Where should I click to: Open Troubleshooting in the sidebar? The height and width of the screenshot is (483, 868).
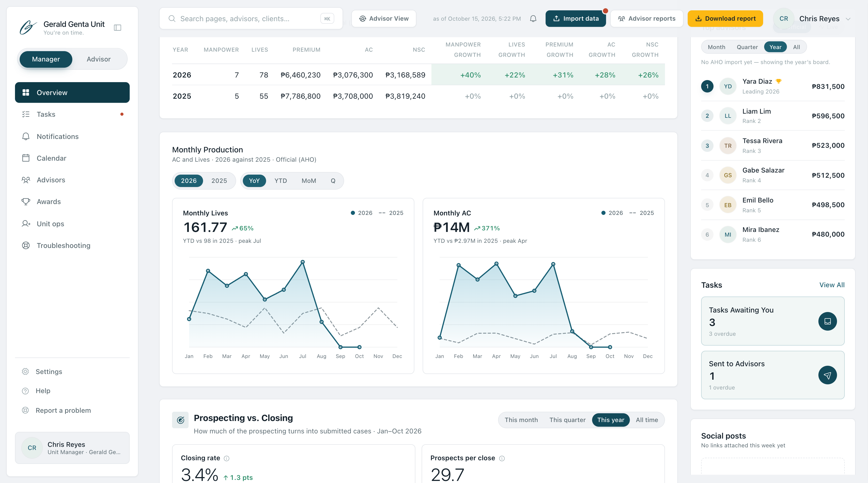[72, 245]
